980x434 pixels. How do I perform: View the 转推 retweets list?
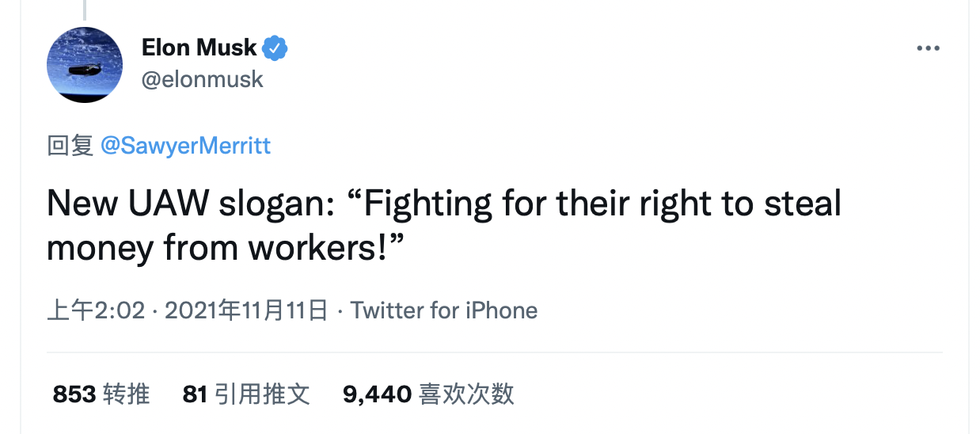point(127,394)
